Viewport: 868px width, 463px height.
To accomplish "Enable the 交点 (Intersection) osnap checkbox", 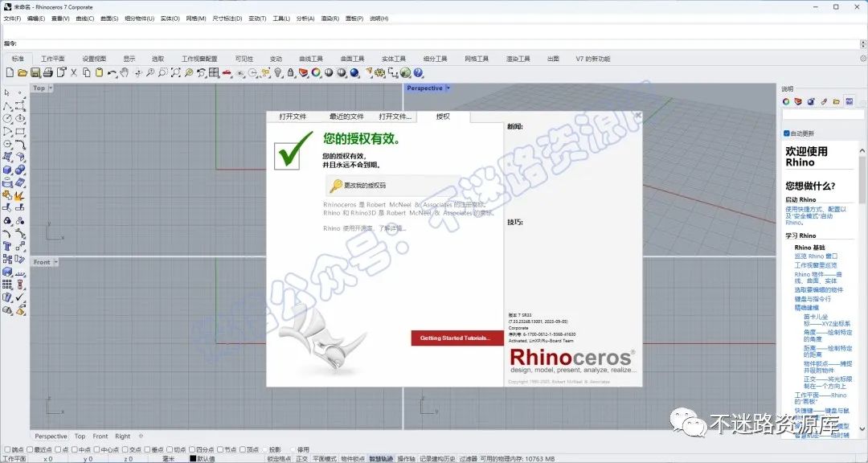I will 125,449.
